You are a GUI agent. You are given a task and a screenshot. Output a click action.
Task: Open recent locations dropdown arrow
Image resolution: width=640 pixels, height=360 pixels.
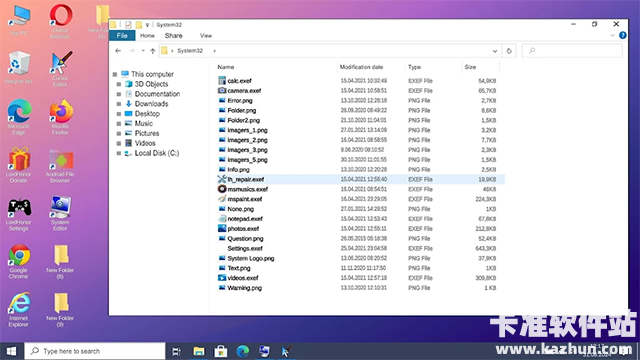(x=143, y=51)
